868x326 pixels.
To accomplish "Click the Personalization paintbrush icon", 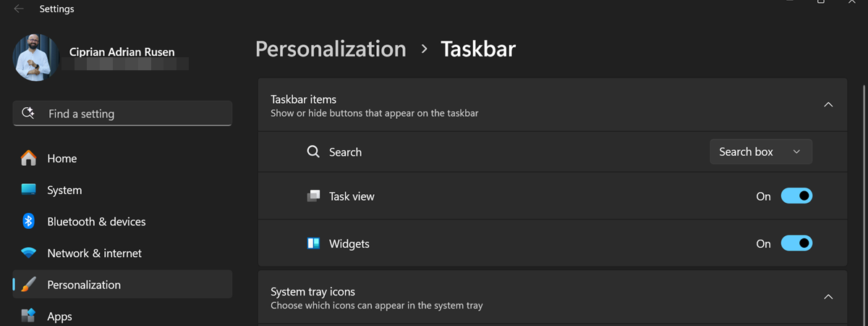I will click(x=28, y=285).
